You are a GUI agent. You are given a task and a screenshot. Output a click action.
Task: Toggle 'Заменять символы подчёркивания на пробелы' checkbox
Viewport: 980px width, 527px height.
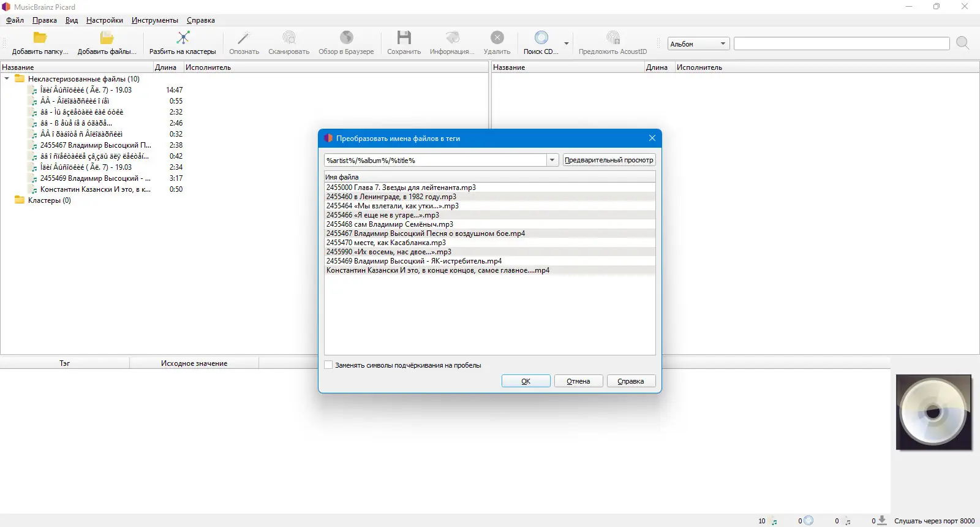point(329,365)
